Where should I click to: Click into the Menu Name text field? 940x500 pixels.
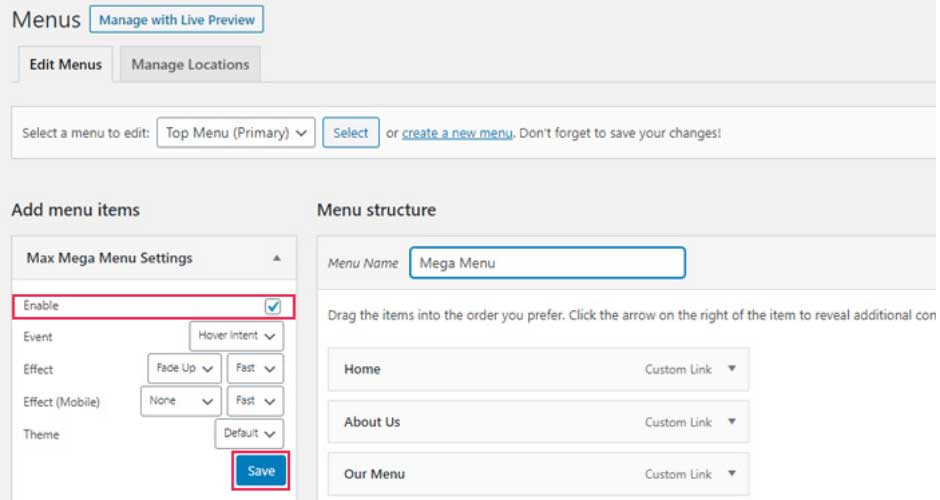click(547, 263)
